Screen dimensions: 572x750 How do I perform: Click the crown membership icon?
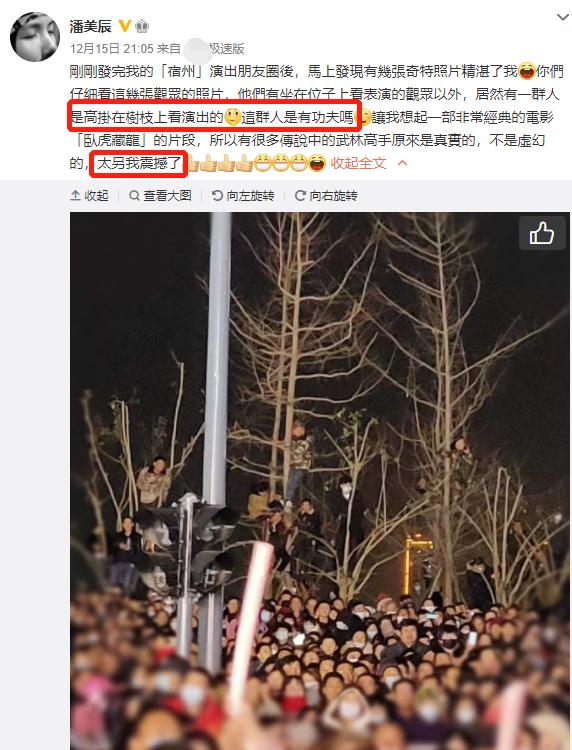142,26
